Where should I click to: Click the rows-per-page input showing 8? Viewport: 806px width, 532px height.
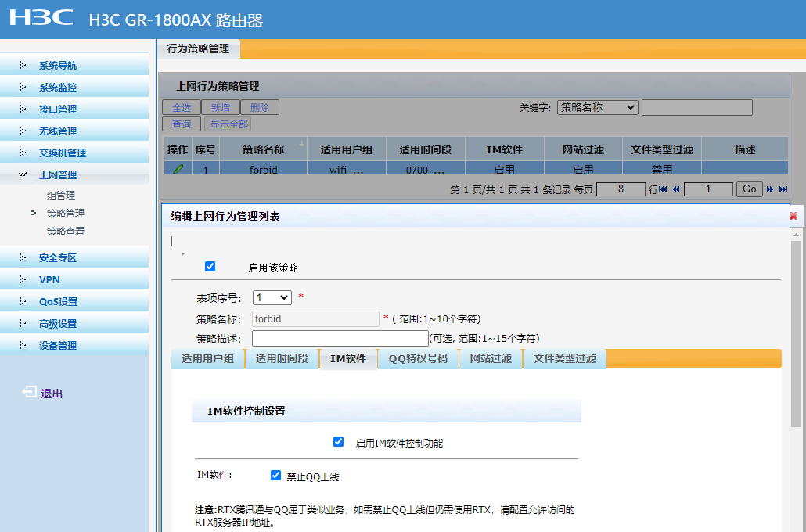point(621,189)
